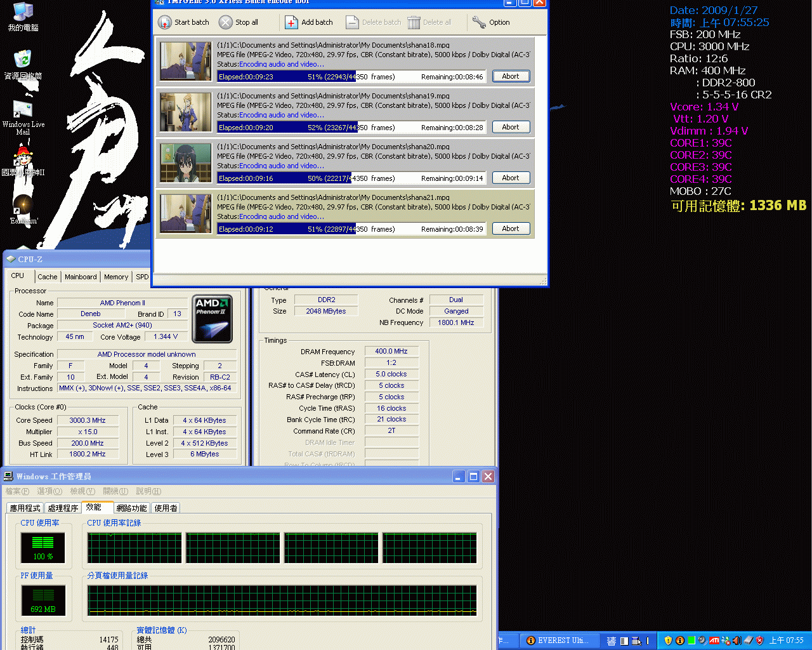This screenshot has width=812, height=650.
Task: Click the CPU-Z title bar icon
Action: [x=11, y=259]
